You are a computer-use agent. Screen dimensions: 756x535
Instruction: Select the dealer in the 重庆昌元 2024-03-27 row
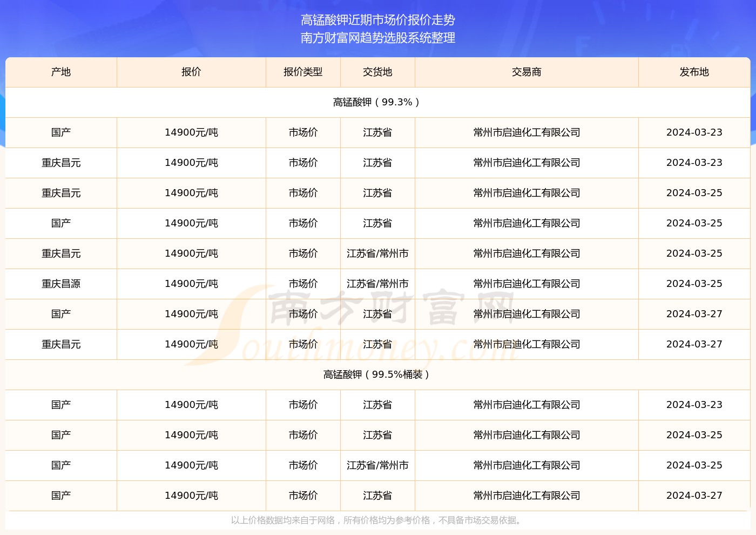(x=526, y=344)
